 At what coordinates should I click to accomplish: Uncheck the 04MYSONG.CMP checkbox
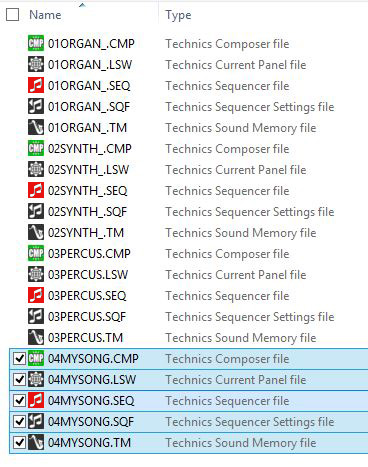click(19, 358)
